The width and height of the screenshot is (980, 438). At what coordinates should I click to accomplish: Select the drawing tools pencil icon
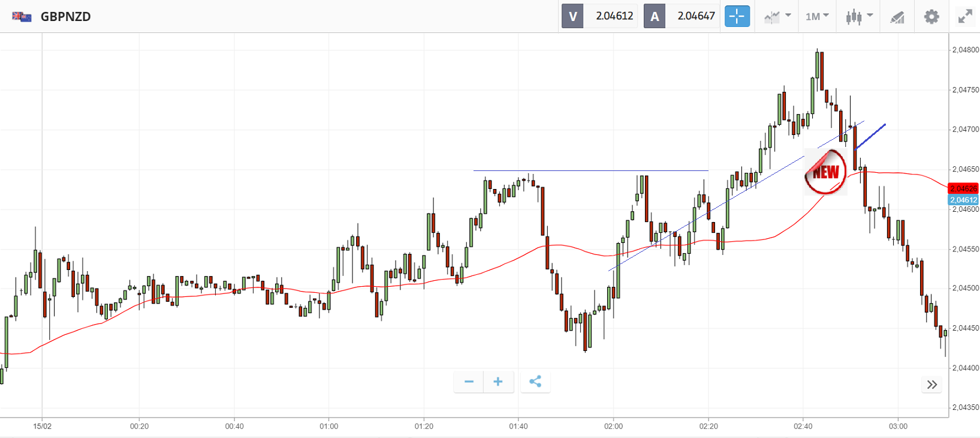(897, 17)
